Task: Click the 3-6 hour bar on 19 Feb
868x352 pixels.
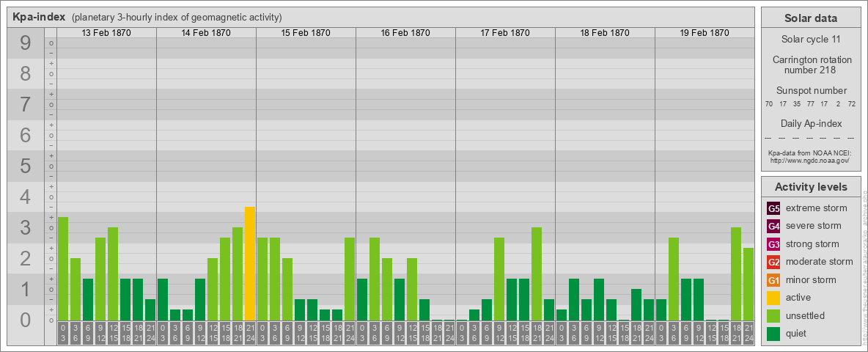Action: [673, 279]
